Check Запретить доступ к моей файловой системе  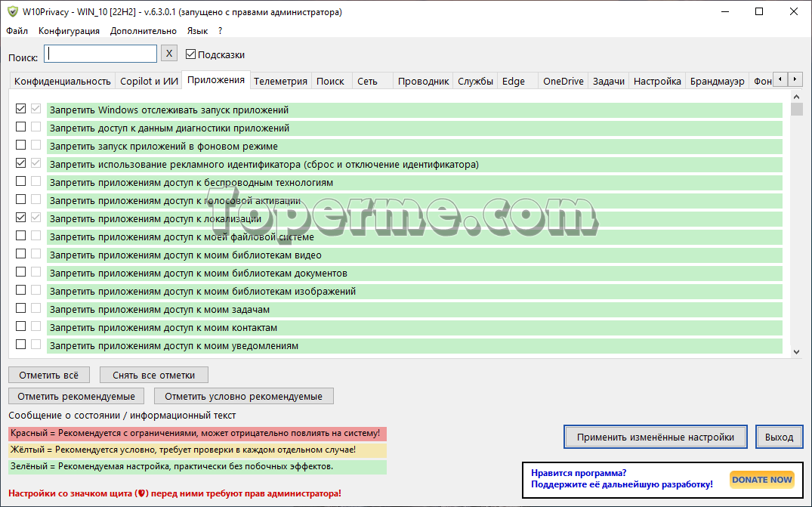tap(20, 236)
